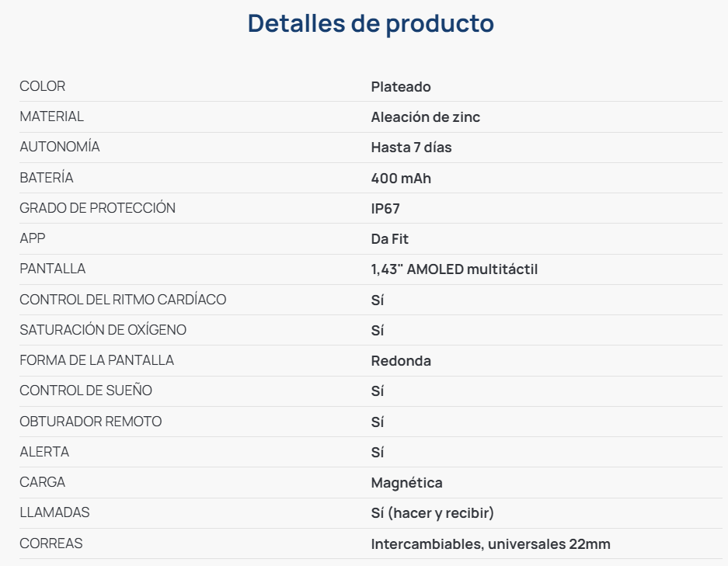Click the "Da Fit" app value
728x566 pixels.
(389, 239)
